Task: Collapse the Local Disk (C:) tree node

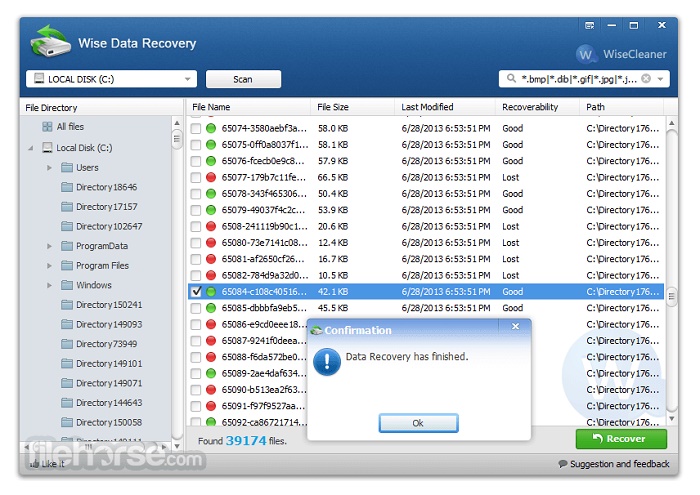Action: coord(30,148)
